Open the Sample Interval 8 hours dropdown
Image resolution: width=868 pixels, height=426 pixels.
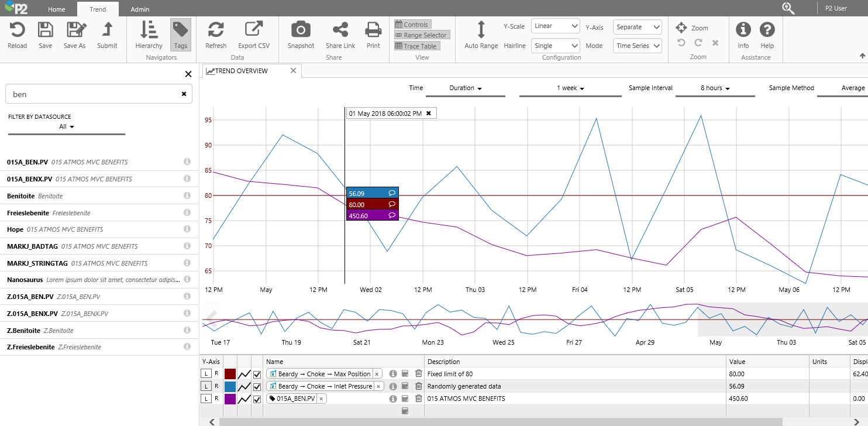[x=715, y=88]
